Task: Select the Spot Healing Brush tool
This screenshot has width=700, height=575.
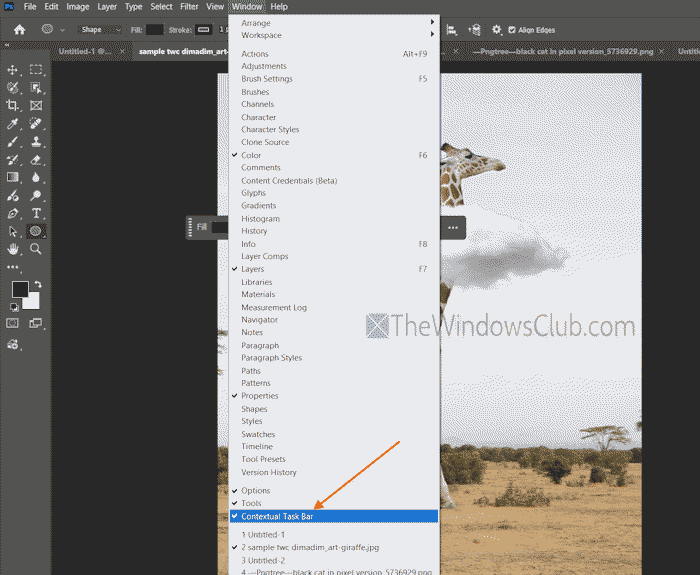Action: pos(36,123)
